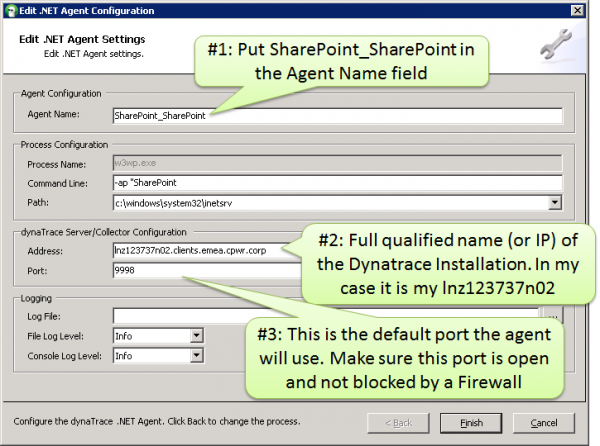Focus the Command Line text box
The height and width of the screenshot is (446, 600).
tap(338, 183)
